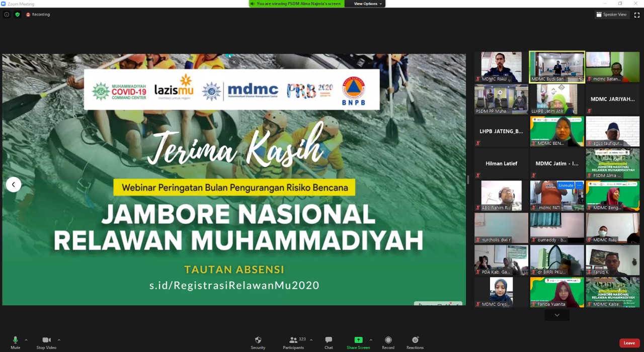
Task: Click the MDMC RIAU participant thumbnail
Action: click(x=501, y=66)
